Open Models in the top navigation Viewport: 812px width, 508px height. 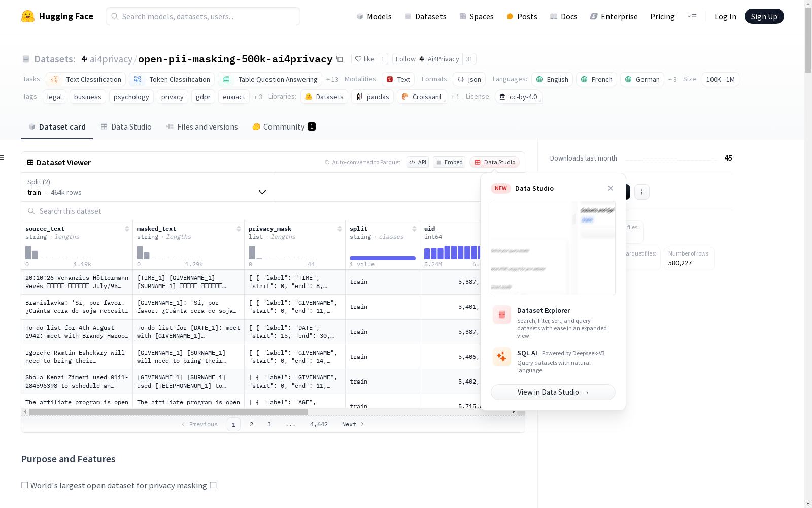click(x=374, y=17)
